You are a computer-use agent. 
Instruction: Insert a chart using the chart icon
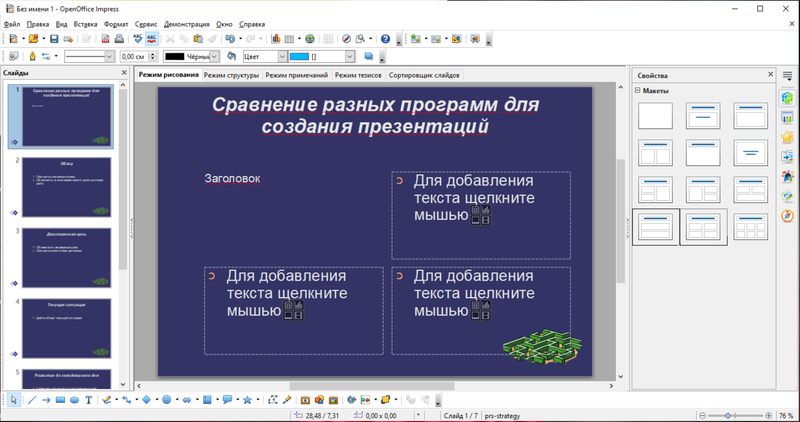(x=276, y=39)
